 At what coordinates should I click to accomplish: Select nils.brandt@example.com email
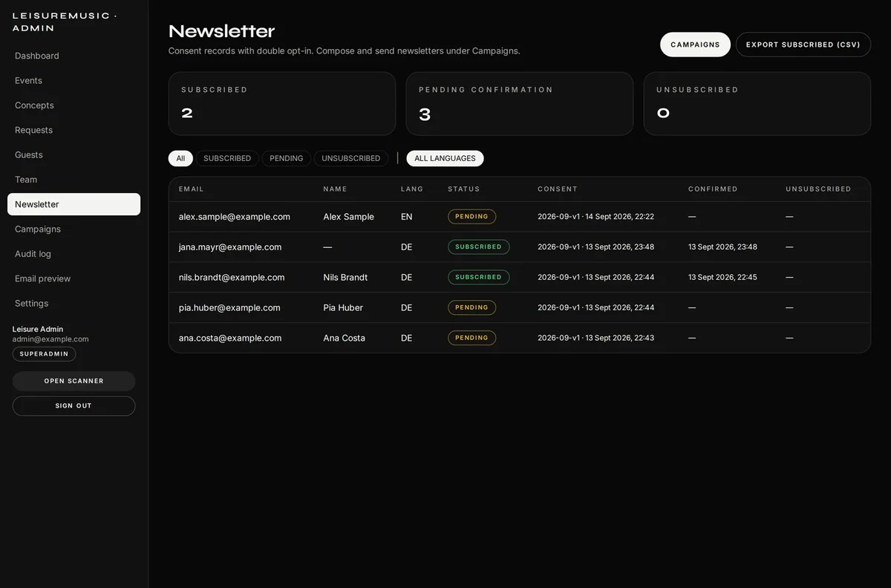(232, 278)
